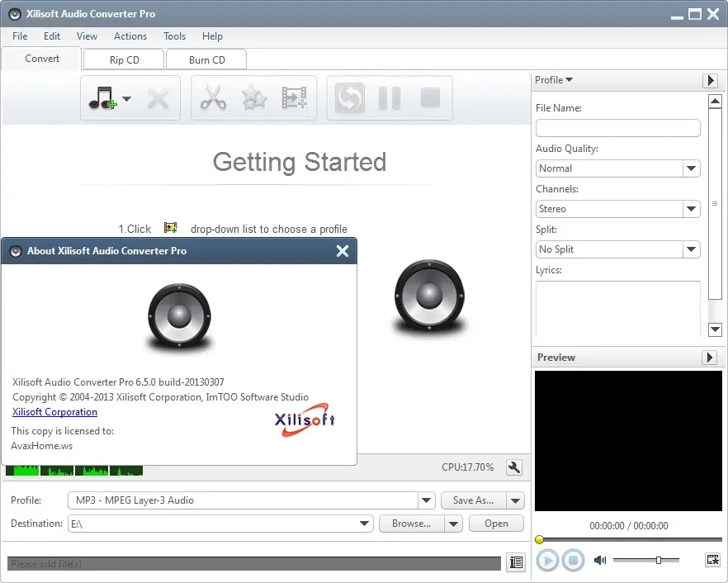Viewport: 728px width, 583px height.
Task: Click the File Name input field
Action: (617, 128)
